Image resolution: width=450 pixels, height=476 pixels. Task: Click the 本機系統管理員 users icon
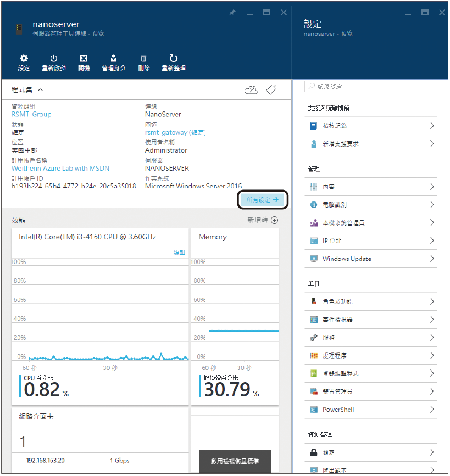314,223
